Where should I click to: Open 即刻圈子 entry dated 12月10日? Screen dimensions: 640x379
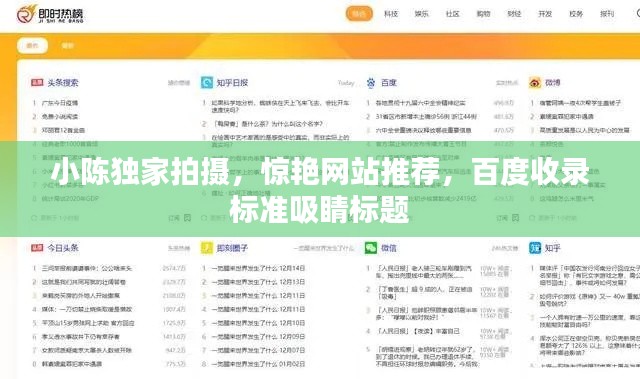pos(258,323)
